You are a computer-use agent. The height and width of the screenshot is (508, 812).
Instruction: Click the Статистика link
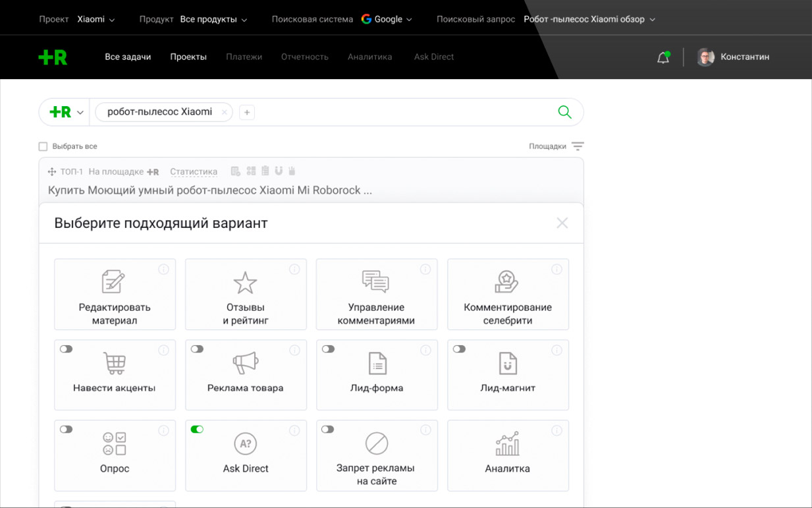tap(194, 172)
